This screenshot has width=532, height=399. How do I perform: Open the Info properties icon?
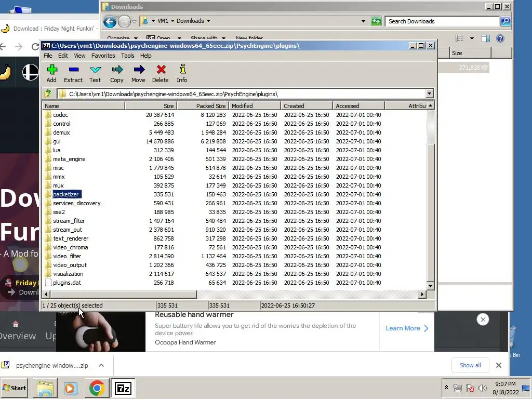click(x=182, y=73)
